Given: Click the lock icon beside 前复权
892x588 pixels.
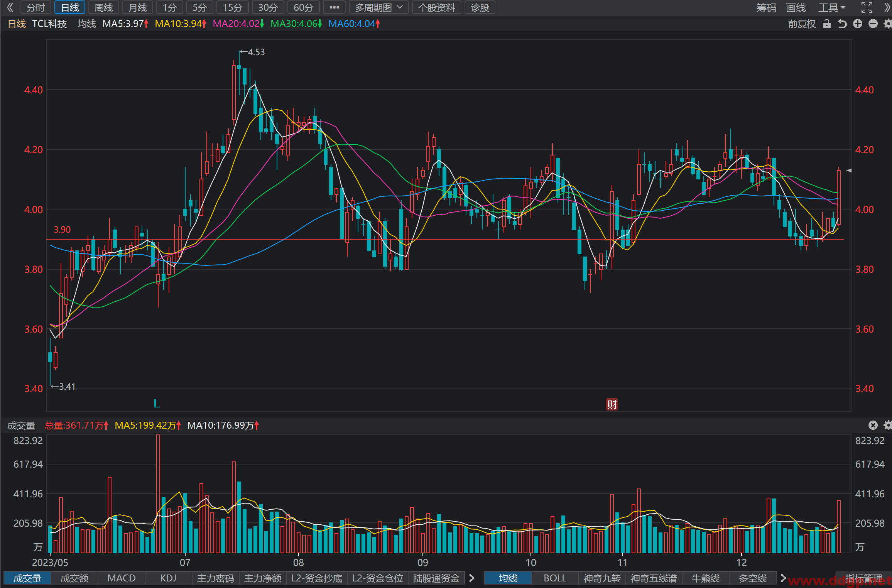Looking at the screenshot, I should coord(826,24).
